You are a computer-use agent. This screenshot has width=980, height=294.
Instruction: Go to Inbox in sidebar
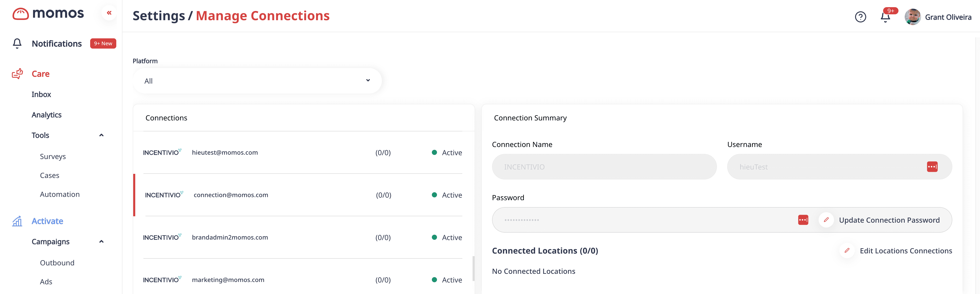click(x=41, y=94)
